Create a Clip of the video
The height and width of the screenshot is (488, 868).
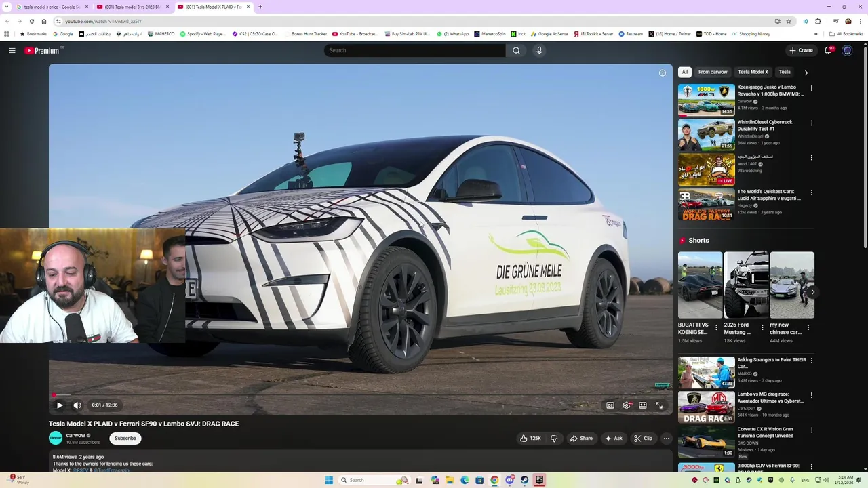tap(643, 439)
